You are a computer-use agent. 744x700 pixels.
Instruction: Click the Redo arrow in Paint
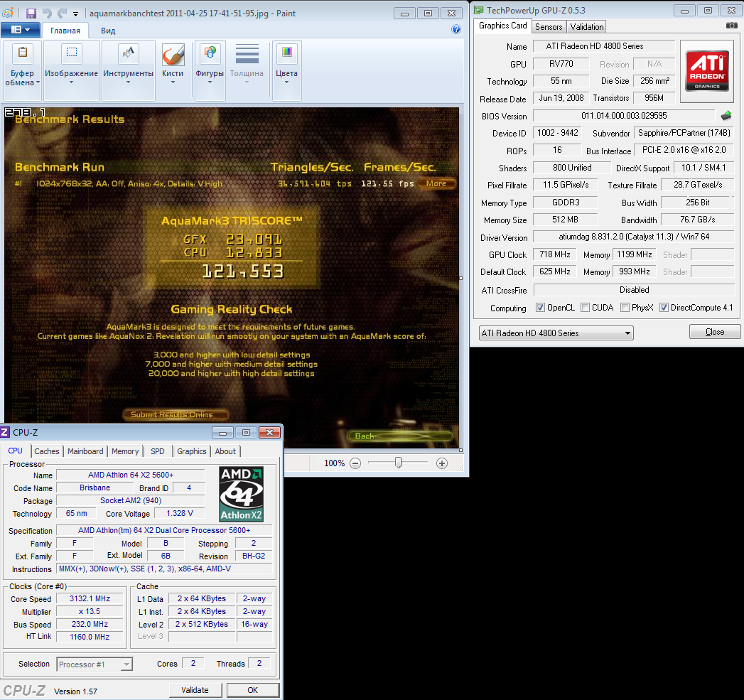click(x=62, y=14)
